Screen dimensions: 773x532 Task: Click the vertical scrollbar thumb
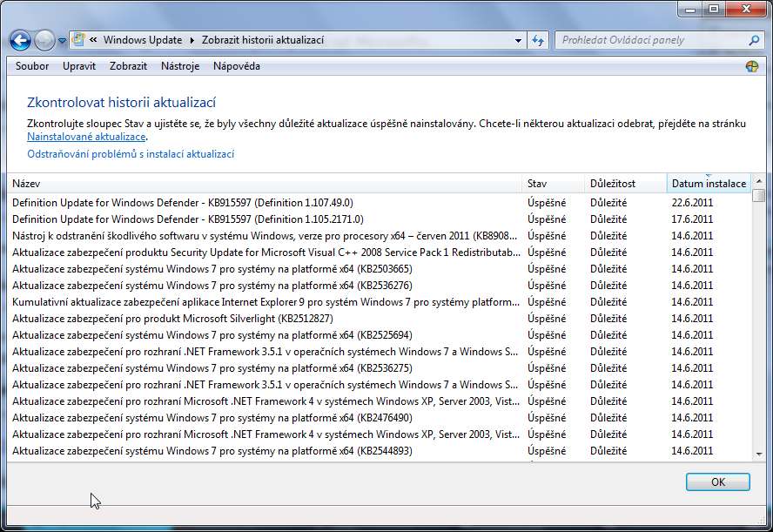point(759,195)
